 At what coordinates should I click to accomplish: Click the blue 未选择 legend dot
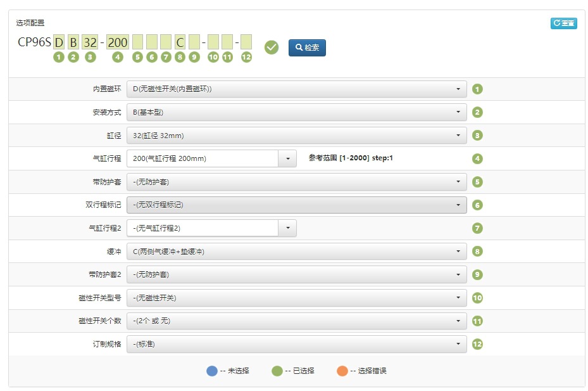tap(211, 371)
